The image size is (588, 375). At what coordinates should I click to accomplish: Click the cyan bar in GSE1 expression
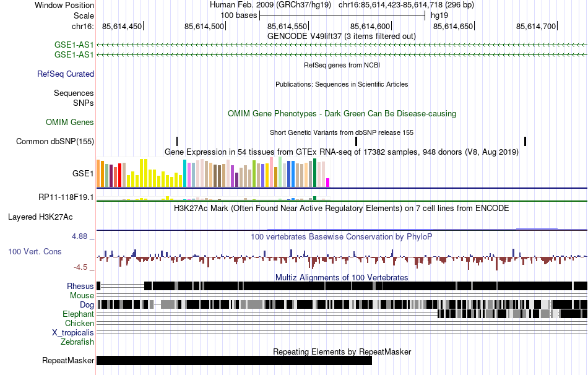click(x=184, y=173)
